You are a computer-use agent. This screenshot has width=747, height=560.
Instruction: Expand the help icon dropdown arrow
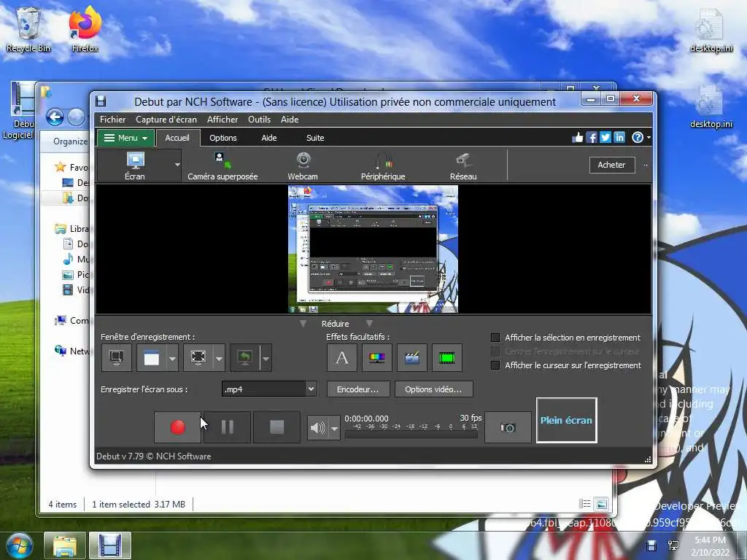pos(649,138)
